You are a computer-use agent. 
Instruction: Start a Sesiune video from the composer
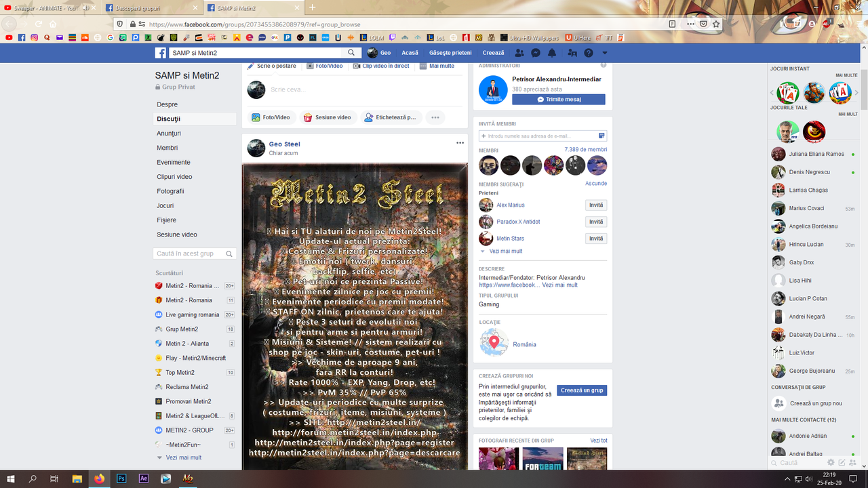tap(327, 117)
